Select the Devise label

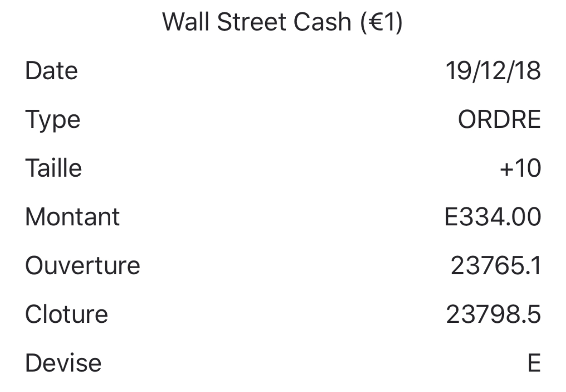pyautogui.click(x=63, y=363)
